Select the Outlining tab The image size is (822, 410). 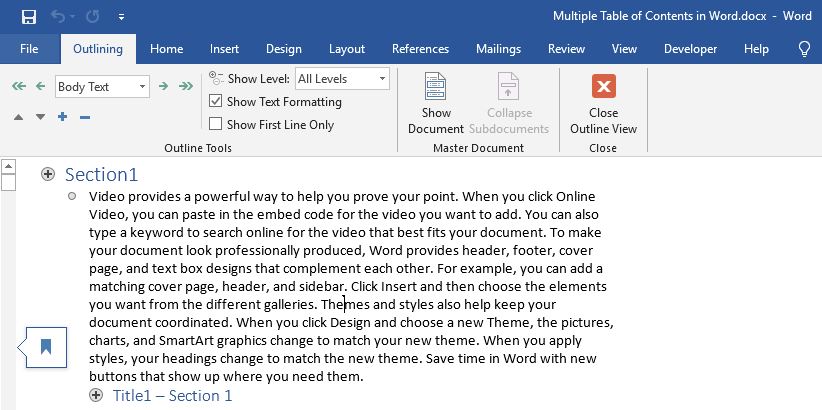98,49
